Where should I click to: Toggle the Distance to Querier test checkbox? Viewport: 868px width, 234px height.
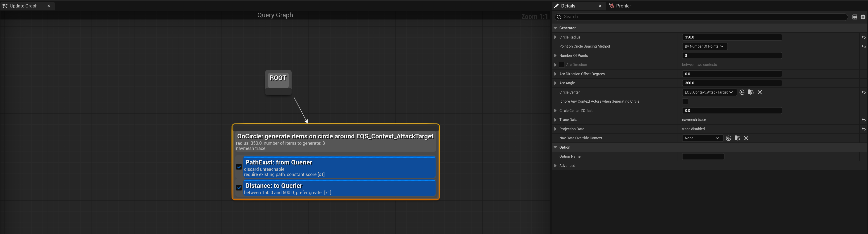(239, 188)
